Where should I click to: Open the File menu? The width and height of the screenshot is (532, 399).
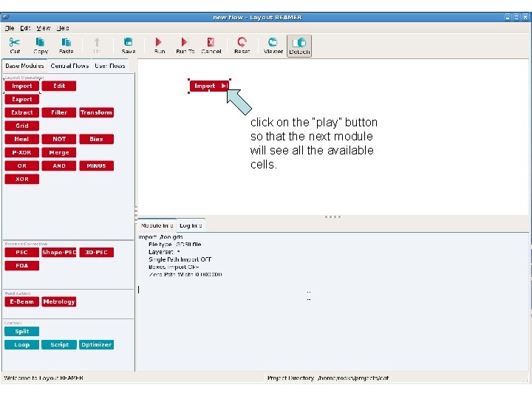tap(10, 28)
